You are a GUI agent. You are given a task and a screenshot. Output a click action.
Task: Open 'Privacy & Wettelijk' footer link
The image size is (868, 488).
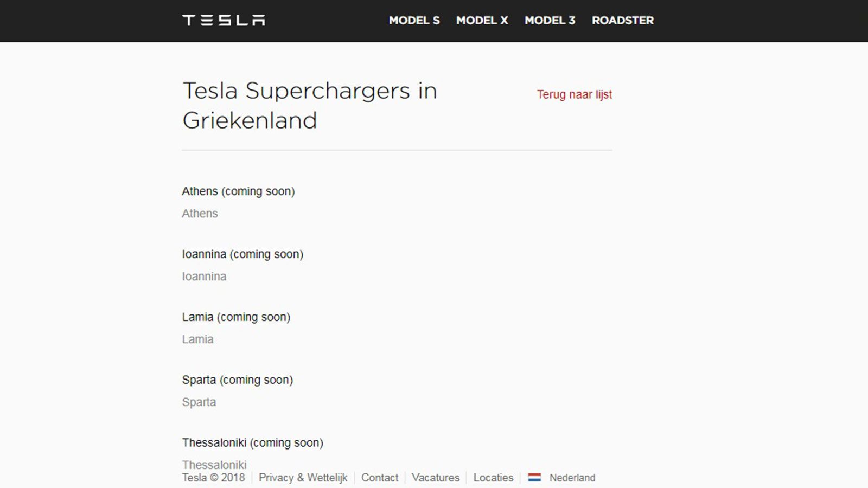click(303, 478)
